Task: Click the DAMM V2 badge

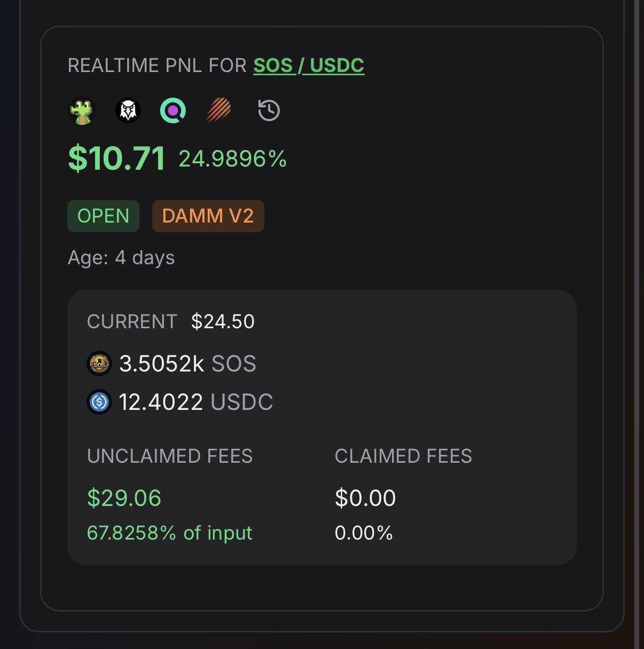Action: tap(208, 216)
